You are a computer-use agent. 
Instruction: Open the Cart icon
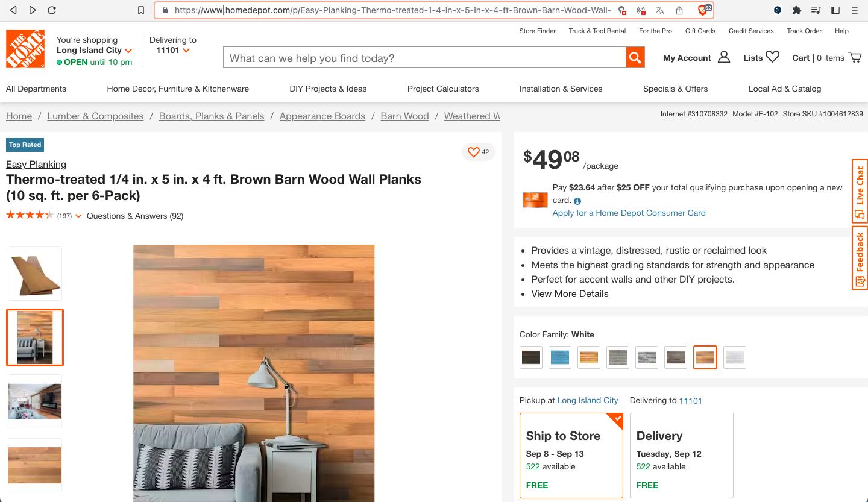(x=855, y=57)
